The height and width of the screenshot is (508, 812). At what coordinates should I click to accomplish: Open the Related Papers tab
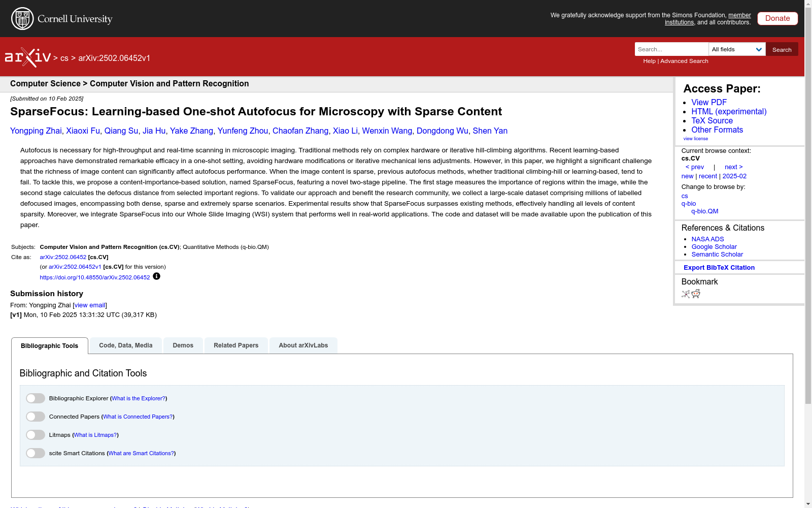(236, 345)
